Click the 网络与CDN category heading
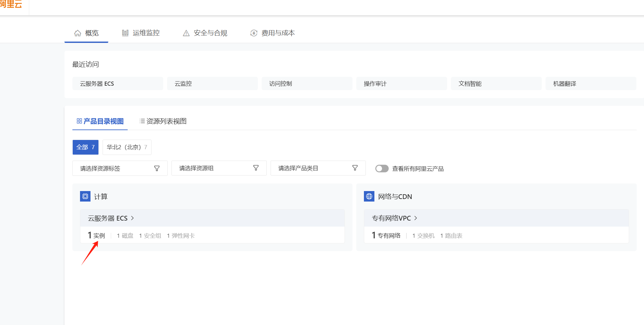Viewport: 644px width, 325px height. pyautogui.click(x=395, y=197)
